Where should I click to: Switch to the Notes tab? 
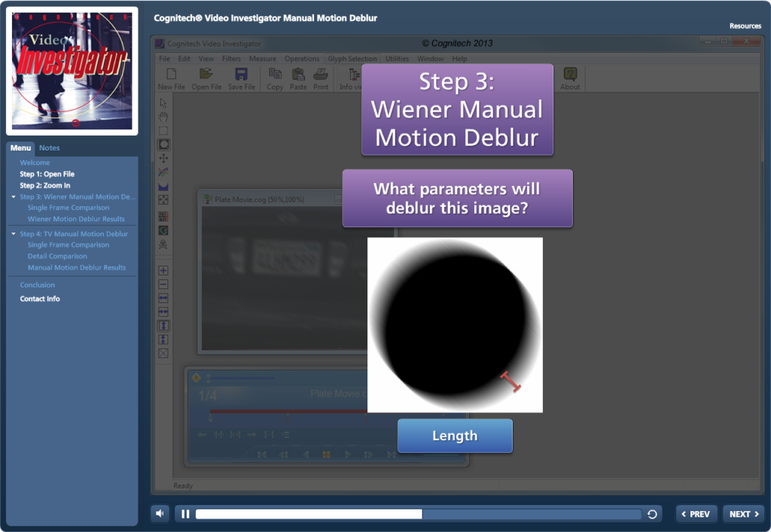(x=49, y=147)
